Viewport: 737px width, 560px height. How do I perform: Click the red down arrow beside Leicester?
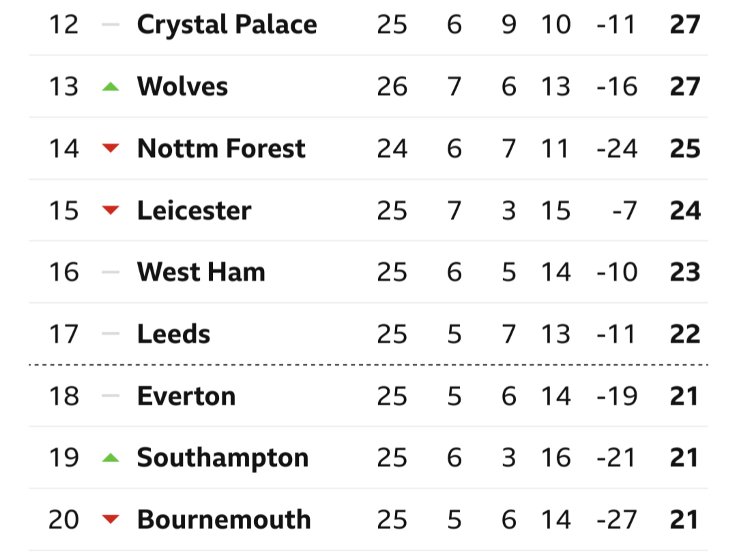(x=111, y=210)
